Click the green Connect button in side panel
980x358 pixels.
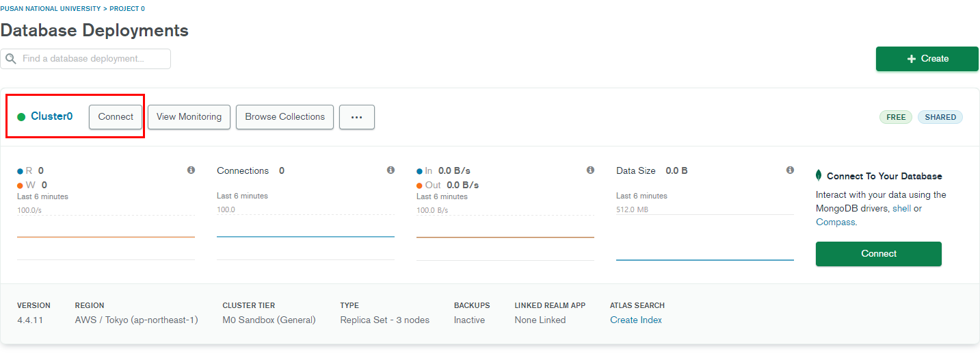(x=878, y=254)
